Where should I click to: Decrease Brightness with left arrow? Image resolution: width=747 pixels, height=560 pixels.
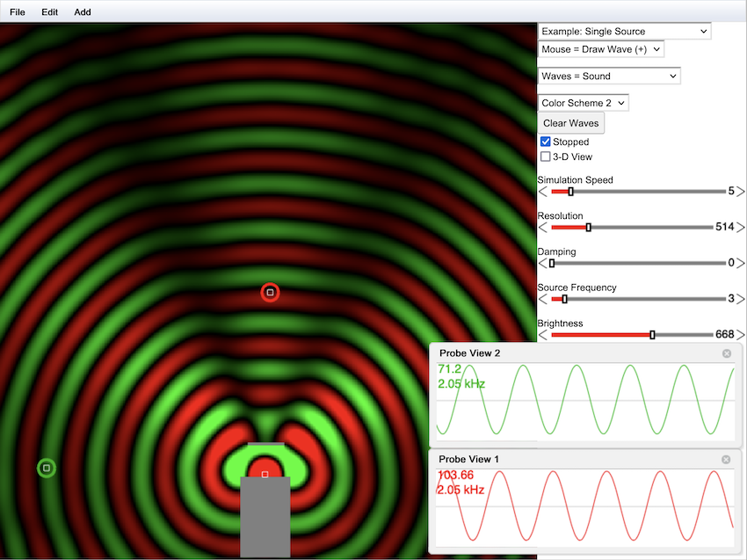(x=542, y=335)
